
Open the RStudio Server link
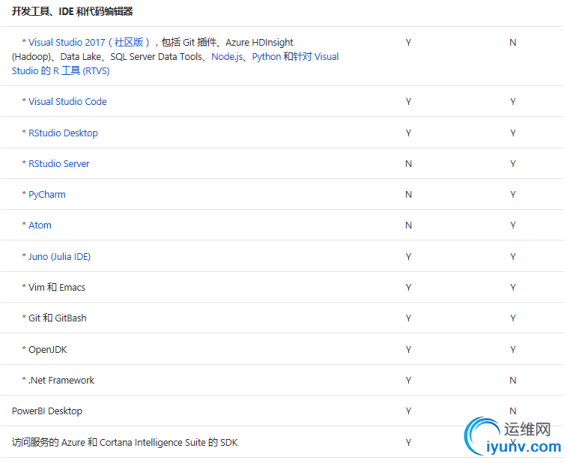pos(59,164)
